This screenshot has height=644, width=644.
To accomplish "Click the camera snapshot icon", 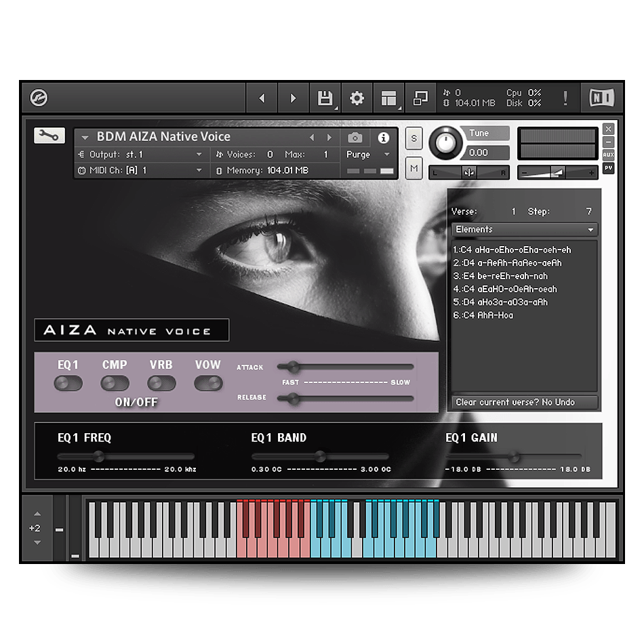I will (355, 137).
